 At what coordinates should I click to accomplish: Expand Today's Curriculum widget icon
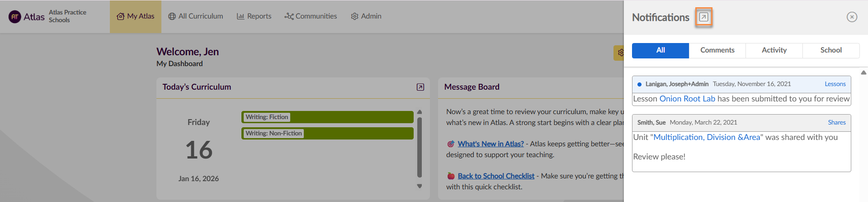click(420, 87)
